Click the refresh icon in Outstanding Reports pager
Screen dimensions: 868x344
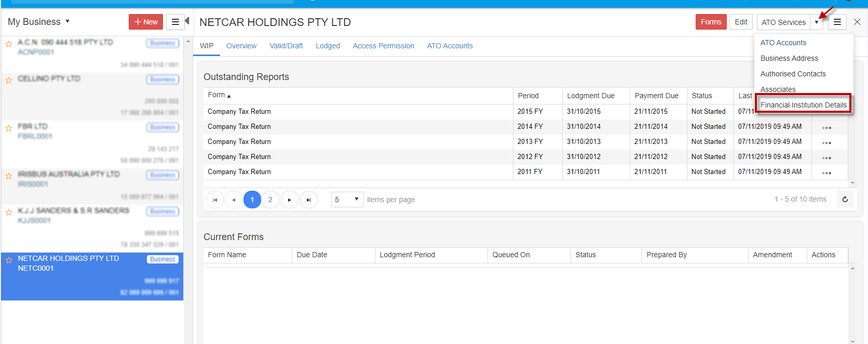845,200
